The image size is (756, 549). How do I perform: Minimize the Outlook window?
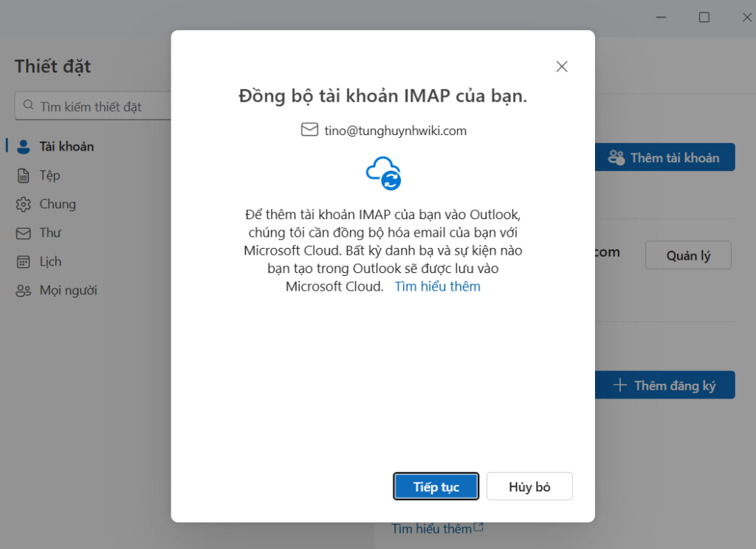click(661, 18)
